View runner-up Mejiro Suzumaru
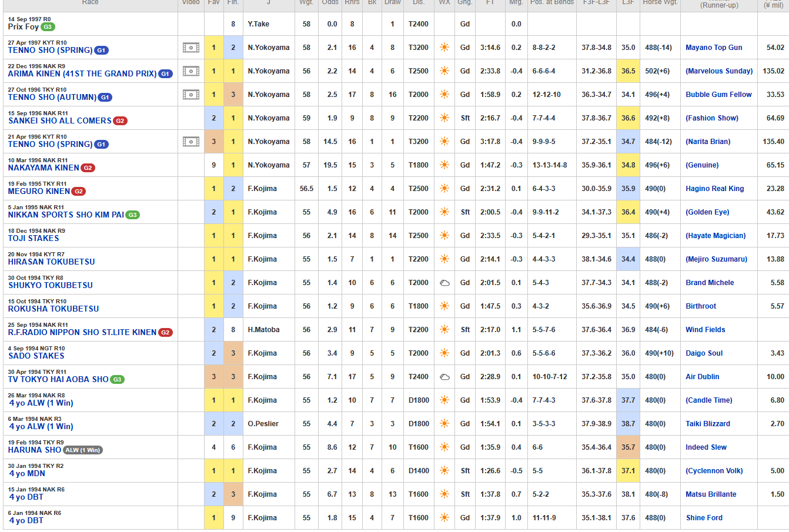Image resolution: width=789 pixels, height=532 pixels. (717, 259)
